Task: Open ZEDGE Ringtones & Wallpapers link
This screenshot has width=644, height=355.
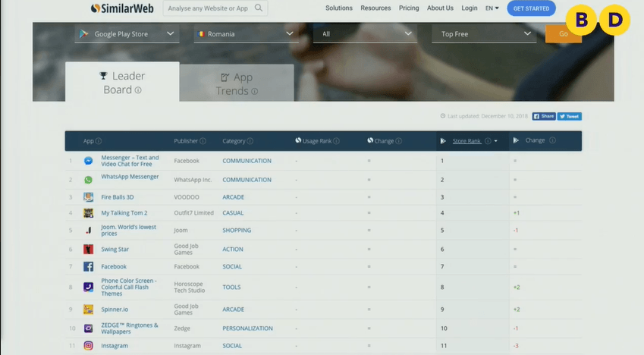Action: [130, 328]
